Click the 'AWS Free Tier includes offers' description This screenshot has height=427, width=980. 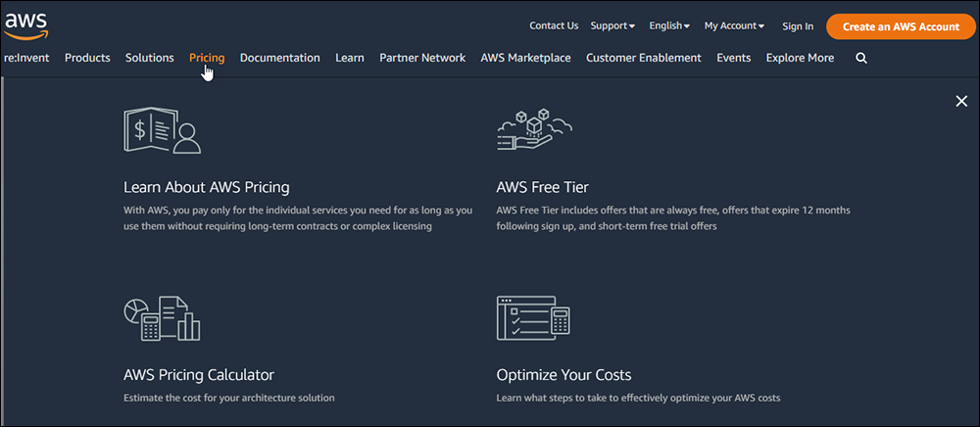[673, 217]
